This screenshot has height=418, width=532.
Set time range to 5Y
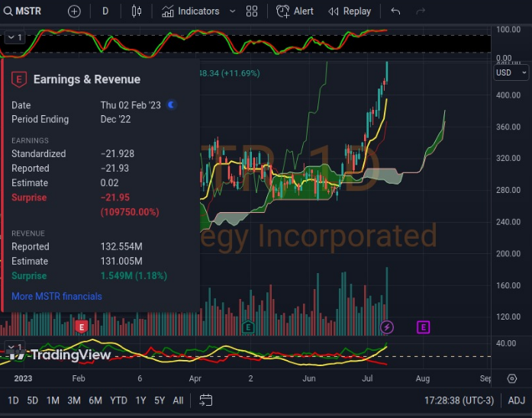160,400
